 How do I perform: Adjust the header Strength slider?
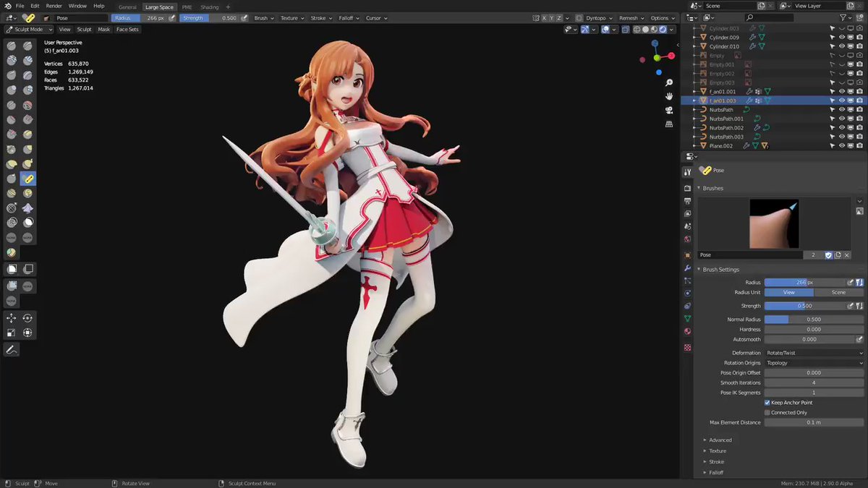coord(209,18)
